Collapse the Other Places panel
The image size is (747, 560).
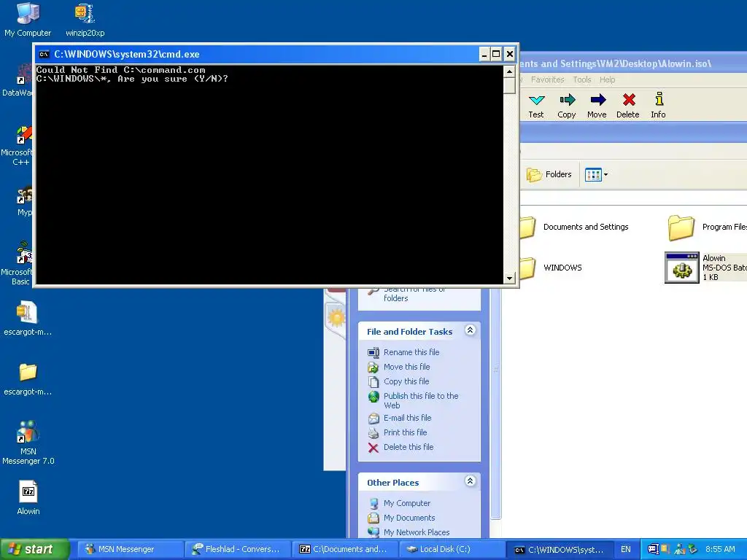(x=471, y=481)
